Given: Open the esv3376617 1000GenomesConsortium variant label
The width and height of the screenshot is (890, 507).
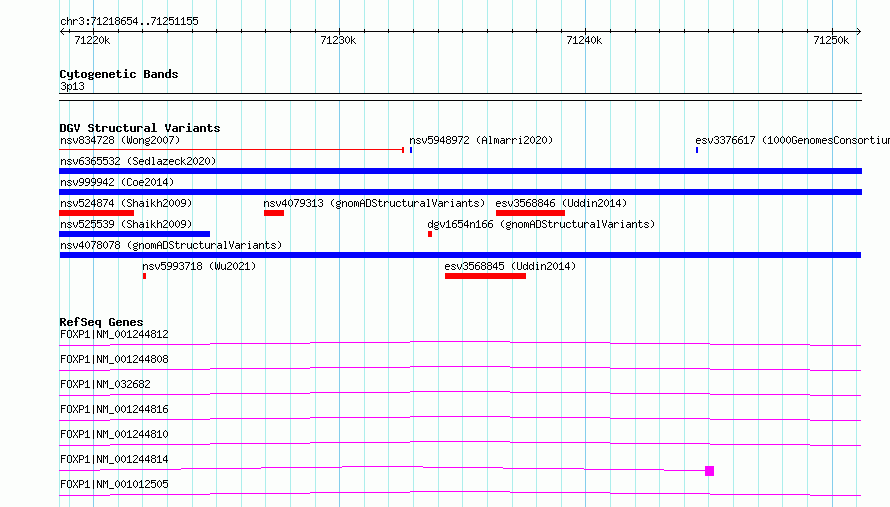Looking at the screenshot, I should pyautogui.click(x=792, y=140).
